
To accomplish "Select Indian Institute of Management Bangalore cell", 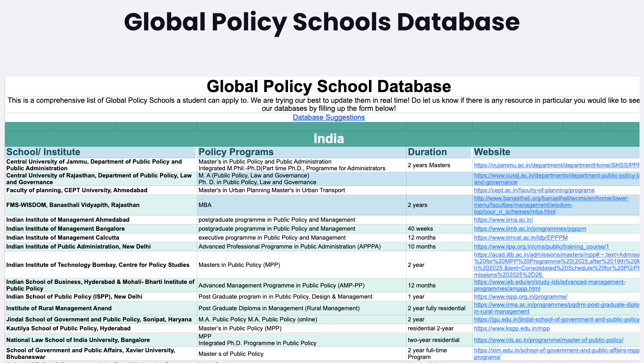I will (x=101, y=228).
